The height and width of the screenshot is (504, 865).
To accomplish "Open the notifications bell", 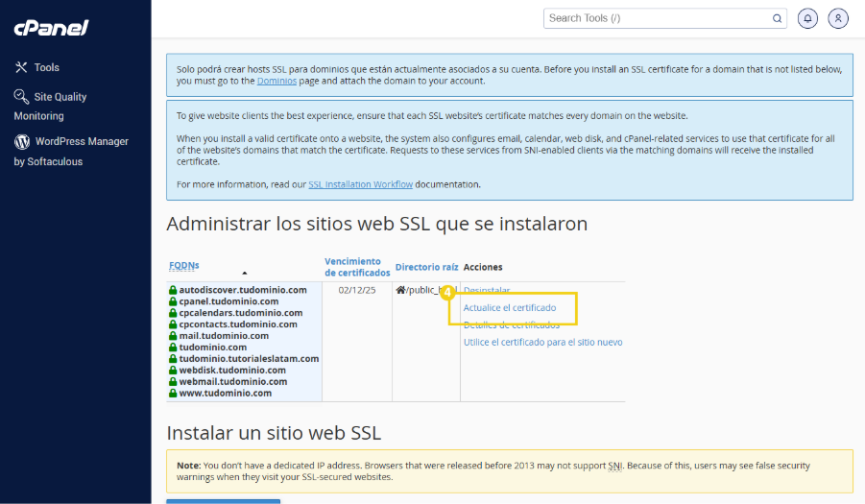I will coord(808,18).
